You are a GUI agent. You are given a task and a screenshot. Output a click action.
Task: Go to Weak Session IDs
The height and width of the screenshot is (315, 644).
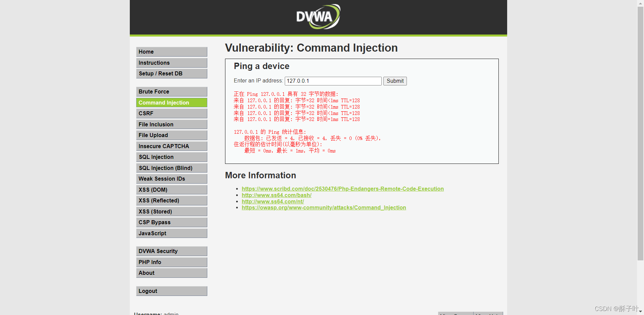171,179
